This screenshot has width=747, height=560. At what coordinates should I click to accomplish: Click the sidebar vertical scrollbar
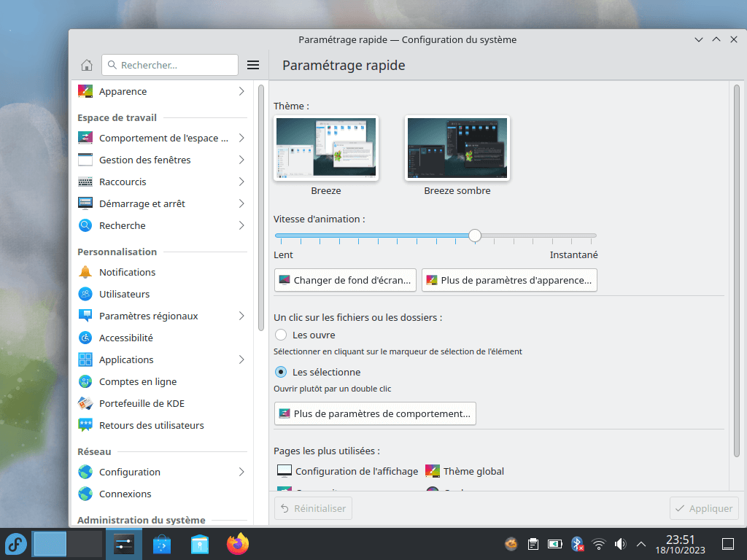coord(260,208)
